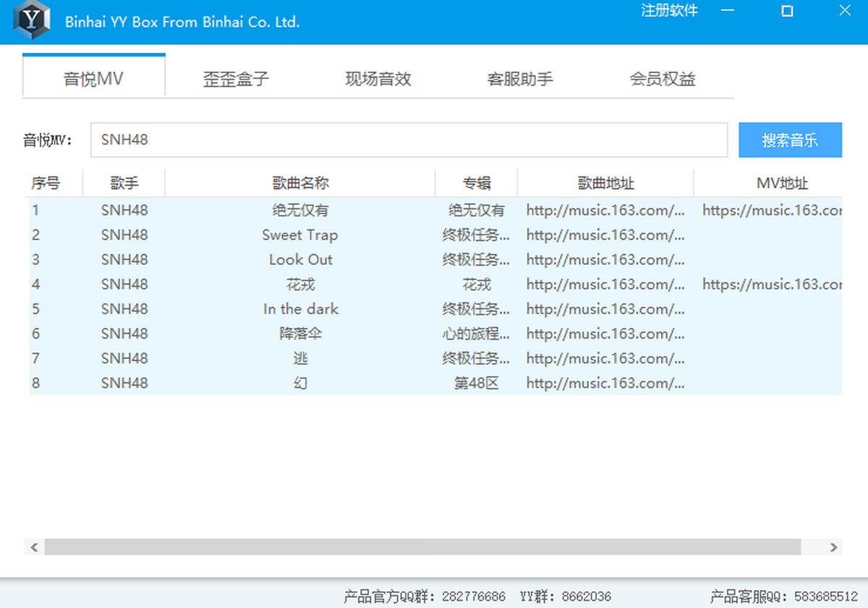Sort by the 歌手 column header
The height and width of the screenshot is (608, 868).
pyautogui.click(x=124, y=183)
